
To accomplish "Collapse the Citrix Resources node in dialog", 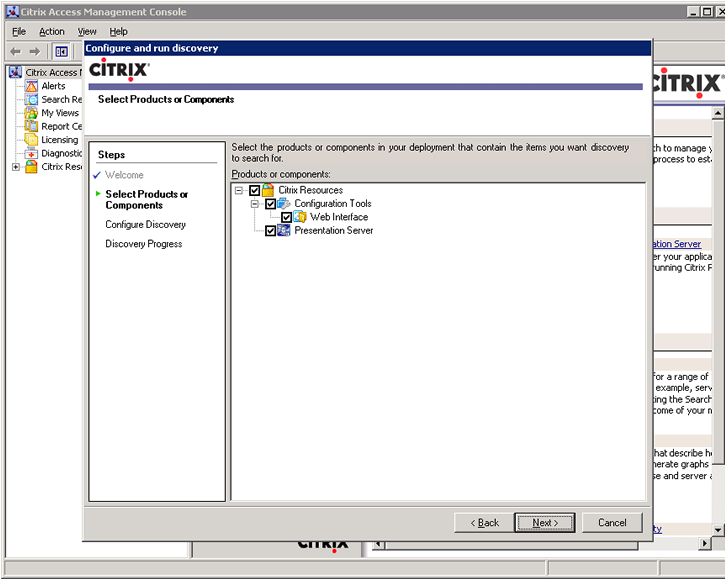I will point(239,190).
